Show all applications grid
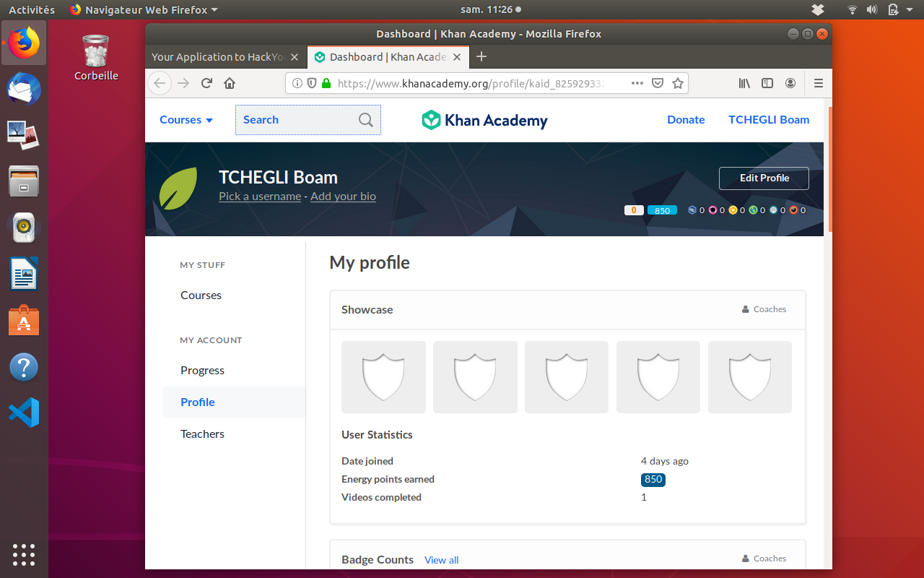Viewport: 924px width, 578px height. coord(24,554)
